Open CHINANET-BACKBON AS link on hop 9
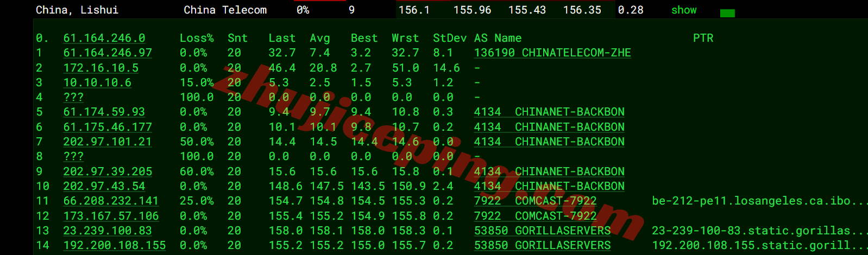This screenshot has width=868, height=255. pos(549,171)
